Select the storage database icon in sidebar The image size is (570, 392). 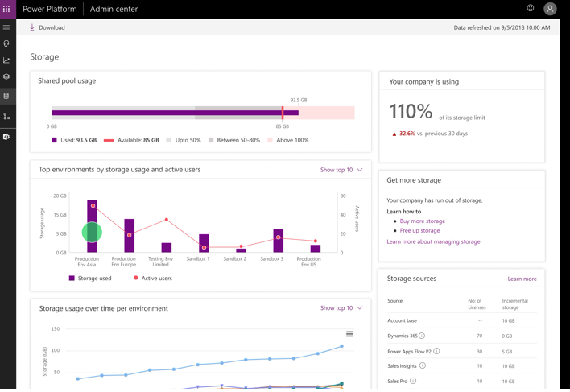click(6, 97)
